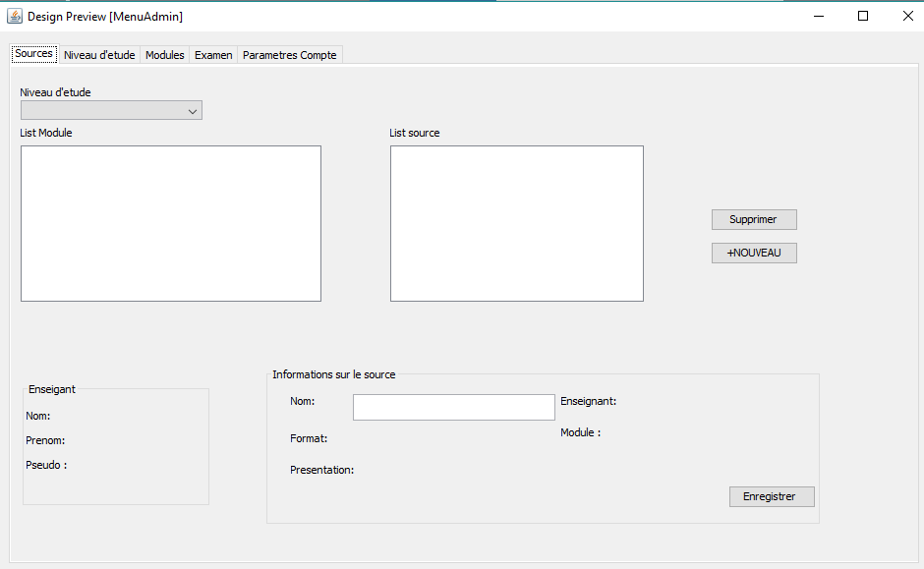Close the Design Preview window
The width and height of the screenshot is (924, 569).
coord(907,16)
